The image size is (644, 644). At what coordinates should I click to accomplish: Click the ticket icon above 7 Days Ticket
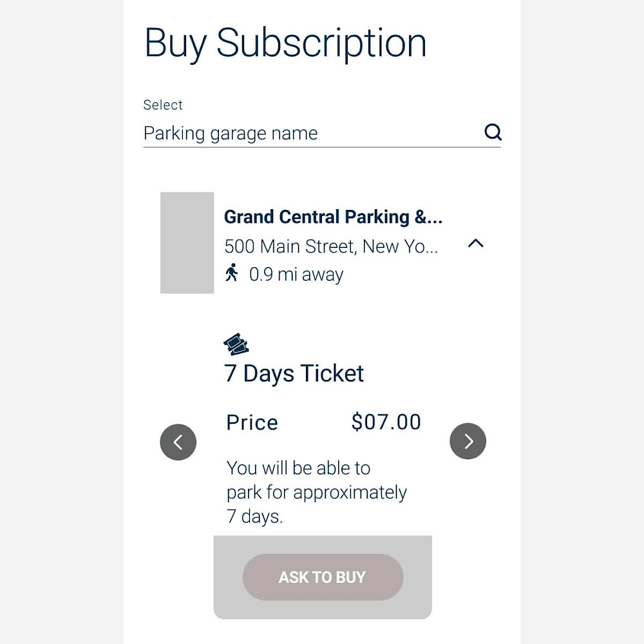point(236,345)
